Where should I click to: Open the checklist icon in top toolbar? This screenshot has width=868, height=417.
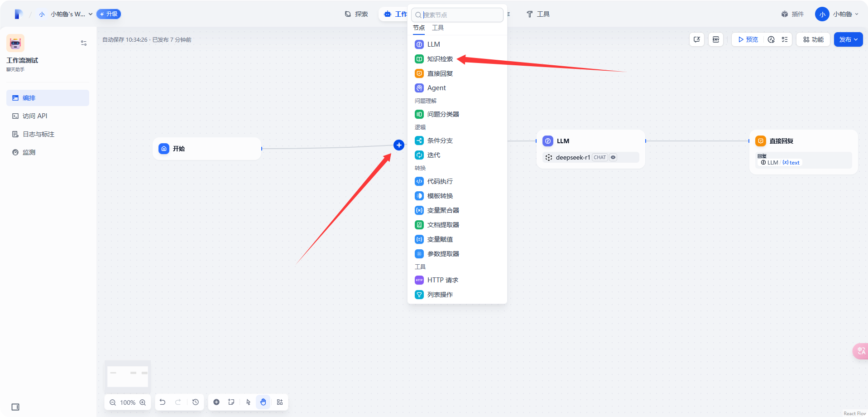coord(785,39)
